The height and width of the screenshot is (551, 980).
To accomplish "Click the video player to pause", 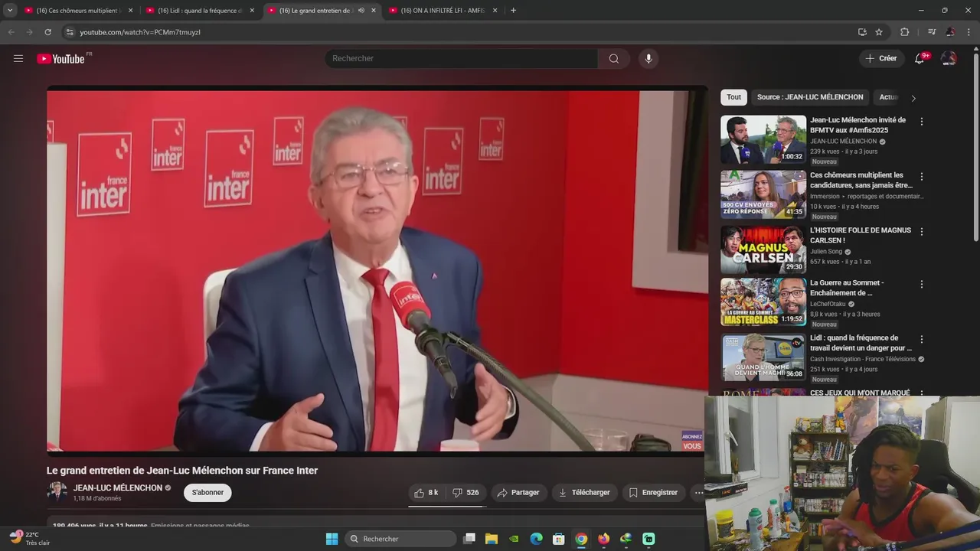I will (376, 271).
